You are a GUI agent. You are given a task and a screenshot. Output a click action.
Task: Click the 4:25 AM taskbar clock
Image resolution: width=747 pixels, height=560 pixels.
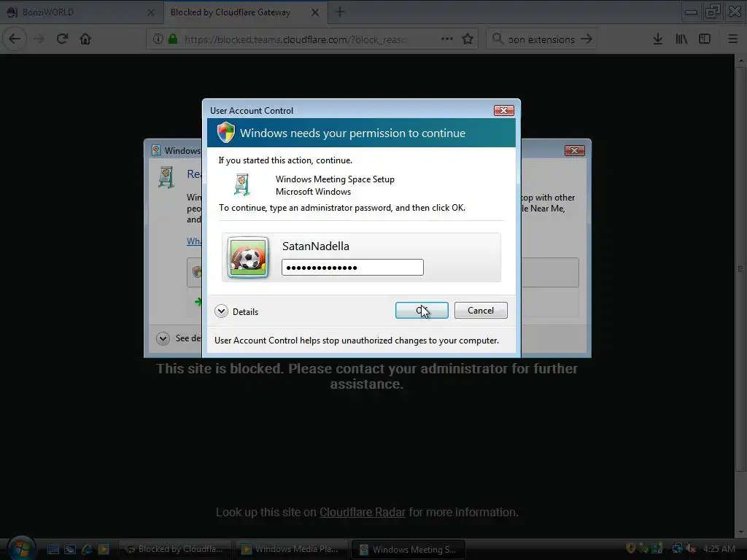click(719, 548)
